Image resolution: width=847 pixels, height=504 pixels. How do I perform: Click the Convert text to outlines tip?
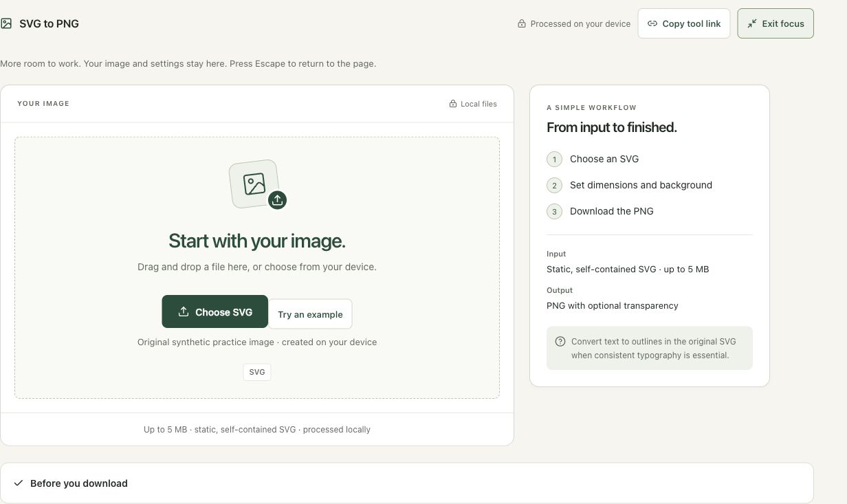click(650, 349)
